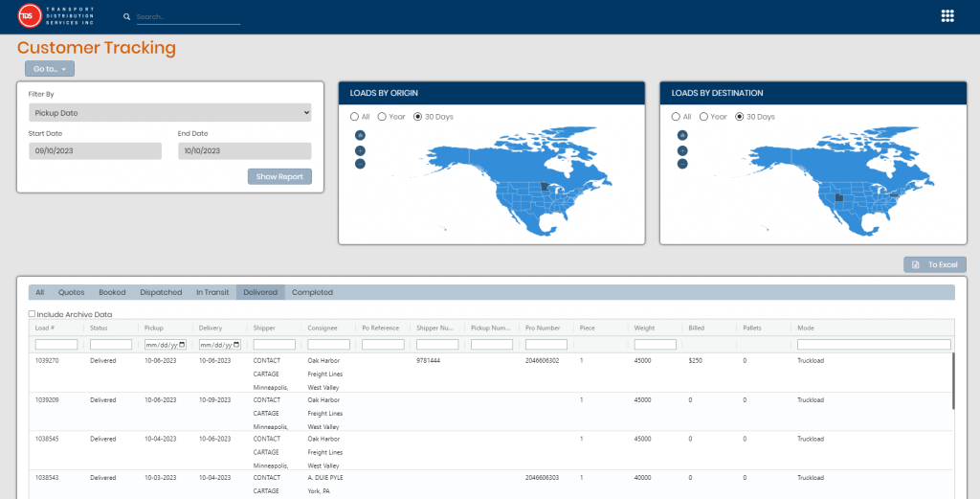The image size is (980, 499).
Task: Zoom out on Loads by Origin map
Action: click(x=360, y=164)
